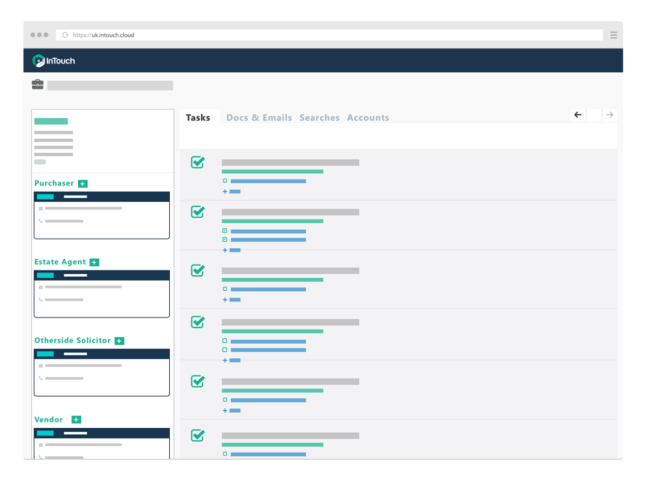
Task: Click the phone icon in the Purchaser card
Action: tap(40, 221)
